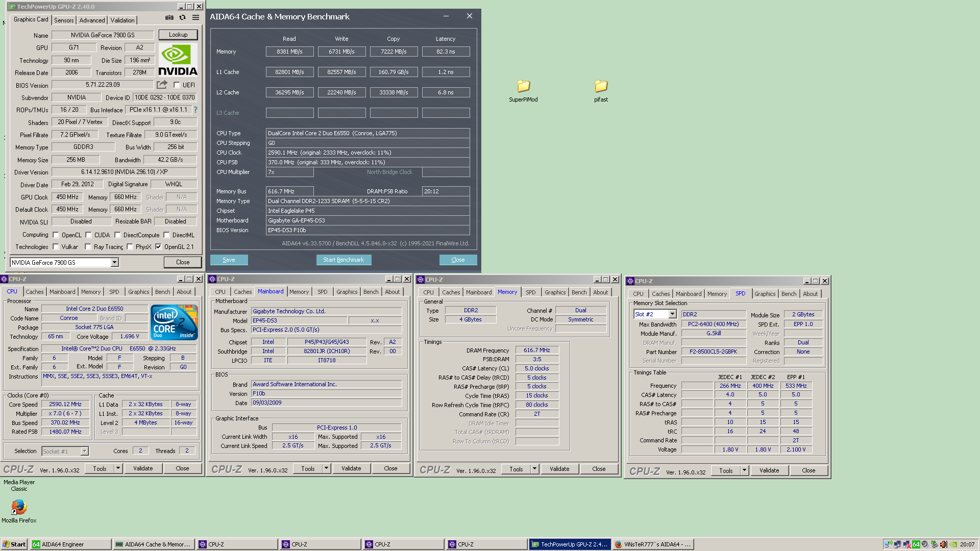The height and width of the screenshot is (551, 980).
Task: Click AIDA64 tray icon showing 64
Action: click(916, 544)
